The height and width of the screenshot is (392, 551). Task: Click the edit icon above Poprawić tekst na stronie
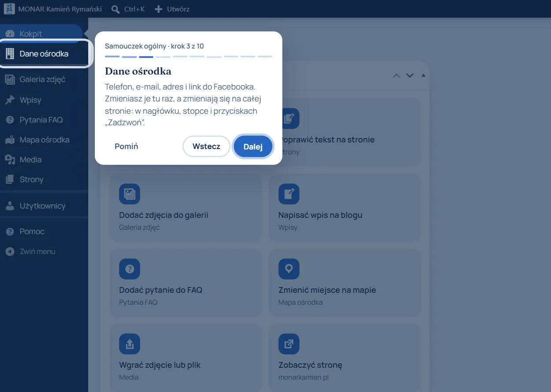289,119
